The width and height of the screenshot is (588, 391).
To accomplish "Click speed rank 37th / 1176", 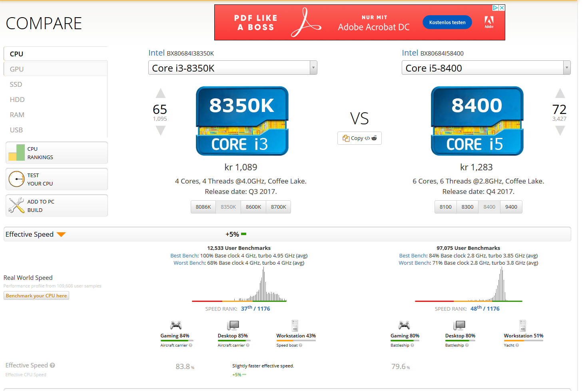I will coord(255,308).
